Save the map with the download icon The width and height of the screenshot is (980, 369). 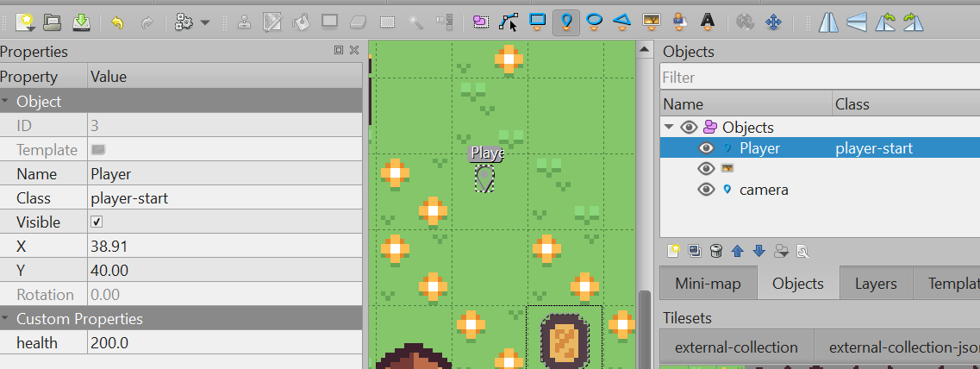click(x=81, y=22)
